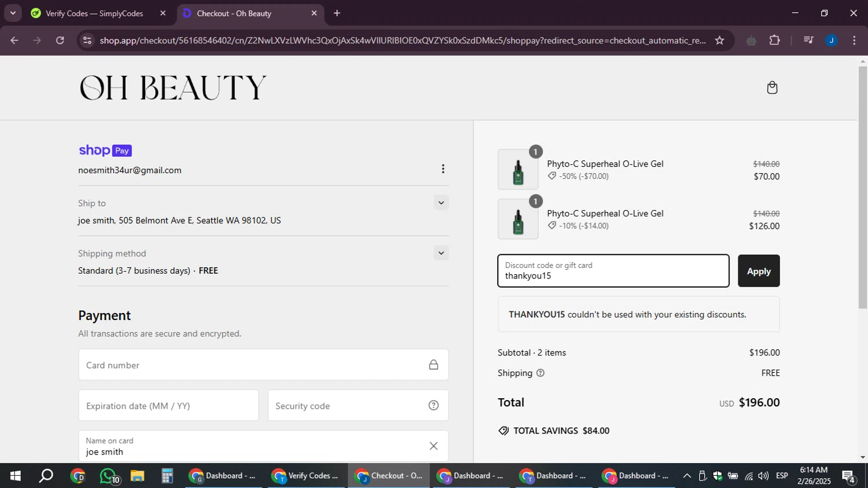Open Windows taskbar search

point(46,476)
